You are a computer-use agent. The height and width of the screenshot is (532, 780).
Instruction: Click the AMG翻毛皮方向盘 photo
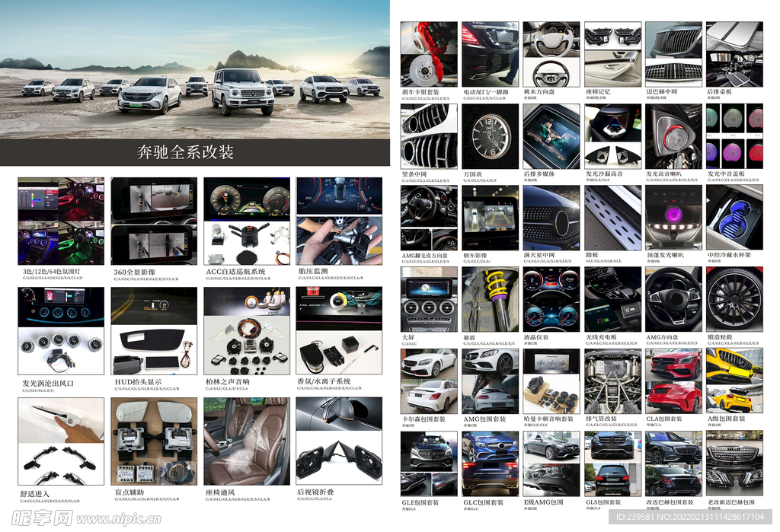tap(429, 218)
